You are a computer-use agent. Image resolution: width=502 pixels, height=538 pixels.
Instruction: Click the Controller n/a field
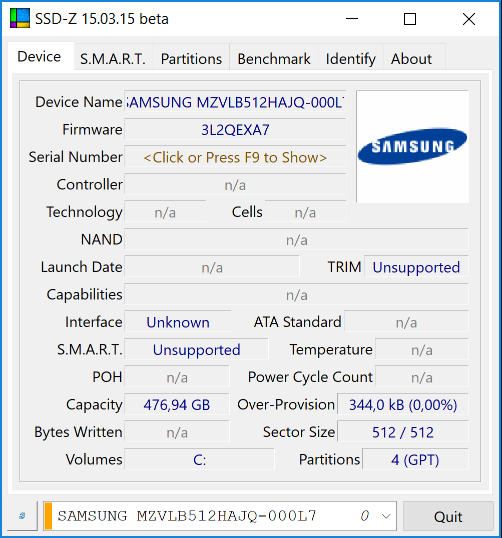pos(235,185)
